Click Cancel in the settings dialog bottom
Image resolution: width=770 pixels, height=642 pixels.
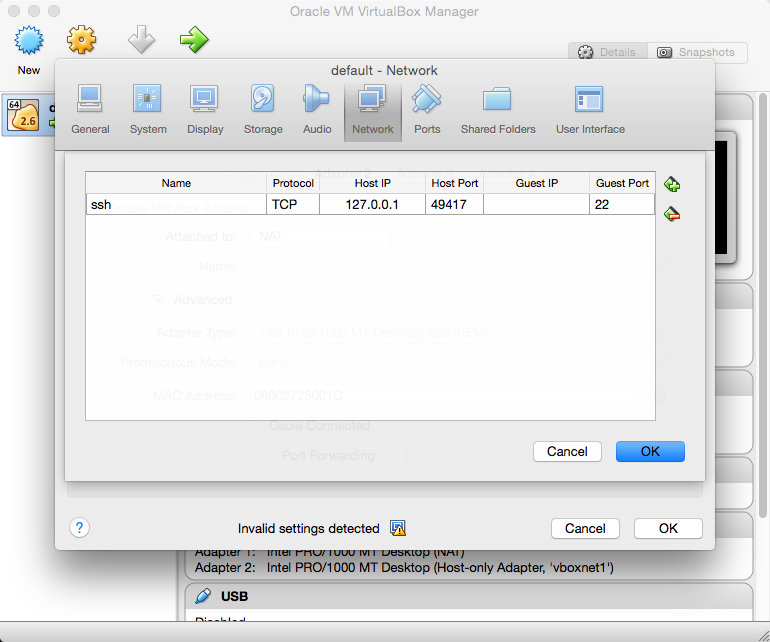[585, 529]
